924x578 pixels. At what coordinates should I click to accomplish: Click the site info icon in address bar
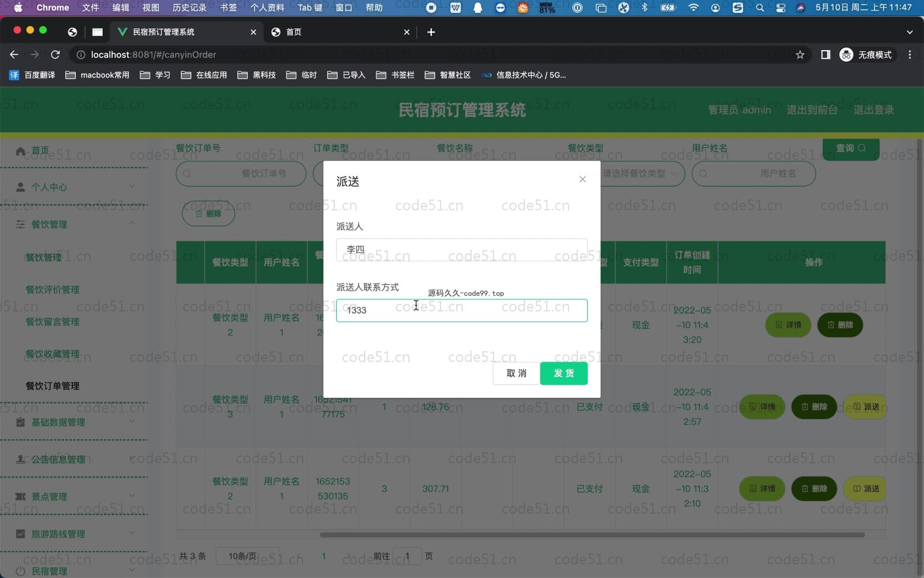81,55
